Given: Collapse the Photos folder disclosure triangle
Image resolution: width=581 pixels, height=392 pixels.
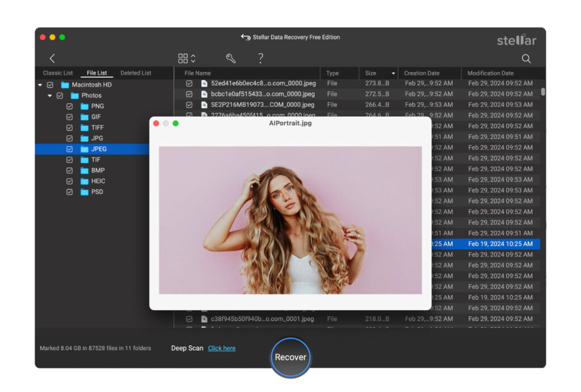Looking at the screenshot, I should click(49, 96).
